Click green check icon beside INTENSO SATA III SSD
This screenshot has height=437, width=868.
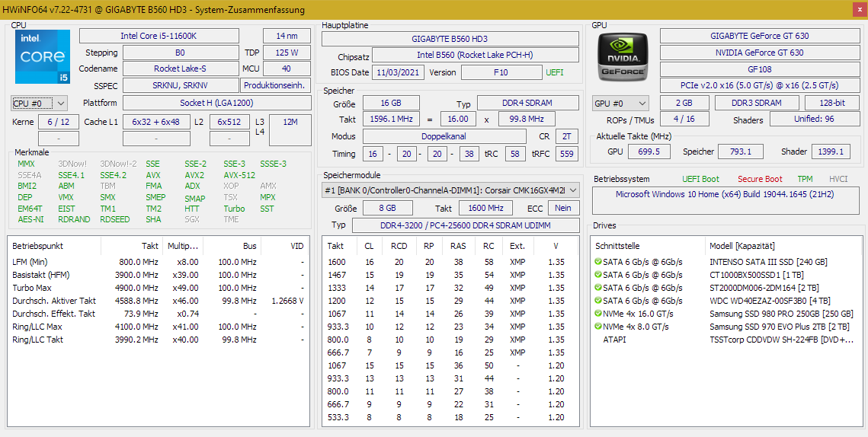(598, 262)
